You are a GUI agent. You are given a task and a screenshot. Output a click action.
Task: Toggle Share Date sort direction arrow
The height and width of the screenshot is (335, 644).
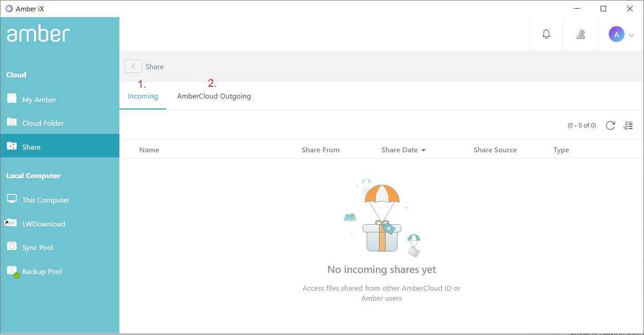(x=423, y=150)
